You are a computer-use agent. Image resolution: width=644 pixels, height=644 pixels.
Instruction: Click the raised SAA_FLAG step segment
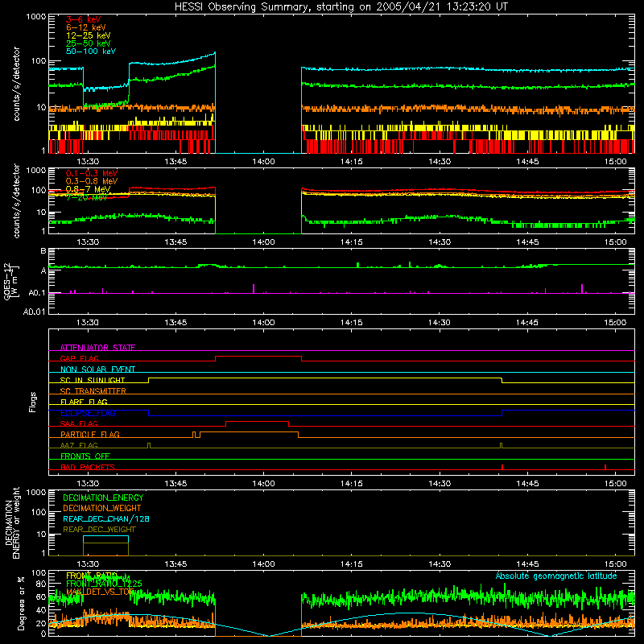point(257,421)
